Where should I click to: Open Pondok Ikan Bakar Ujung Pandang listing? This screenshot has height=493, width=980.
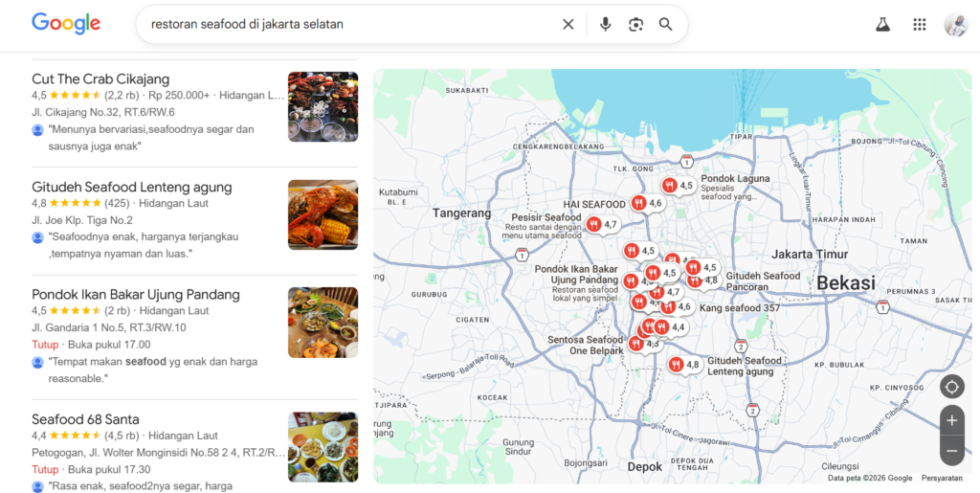point(136,294)
